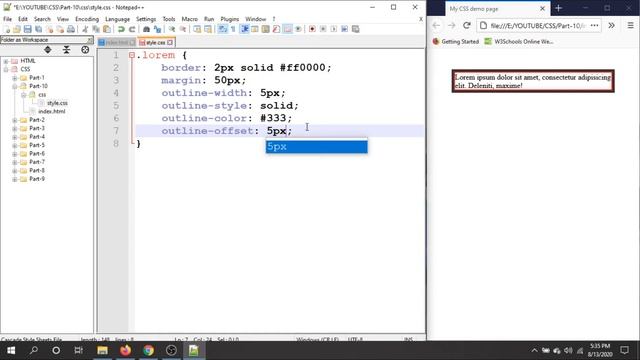Click the Redo toolbar icon
Image resolution: width=640 pixels, height=360 pixels.
pyautogui.click(x=132, y=29)
